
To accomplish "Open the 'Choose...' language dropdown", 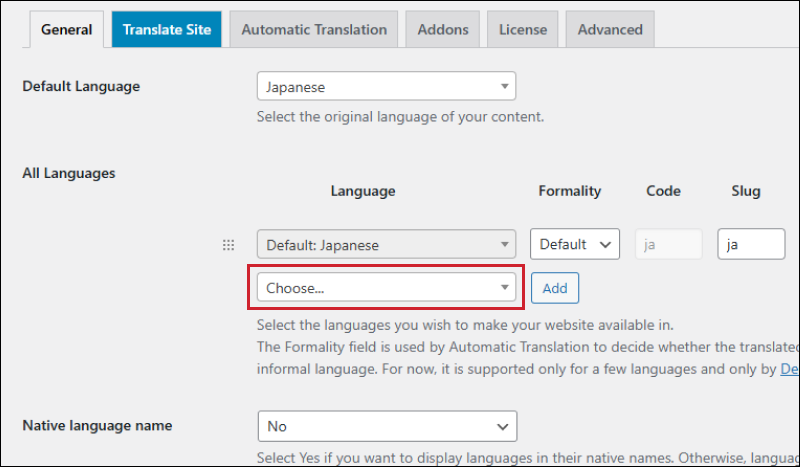I will pyautogui.click(x=386, y=288).
